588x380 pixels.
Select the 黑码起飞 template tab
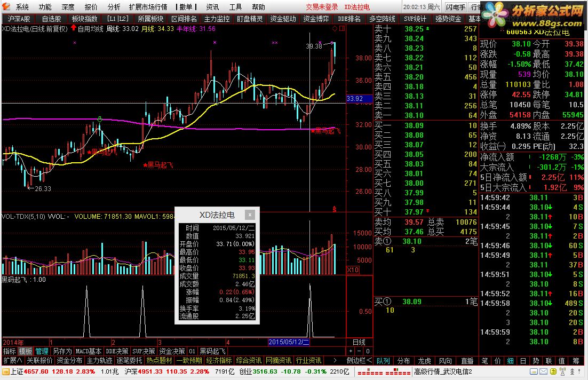click(212, 351)
